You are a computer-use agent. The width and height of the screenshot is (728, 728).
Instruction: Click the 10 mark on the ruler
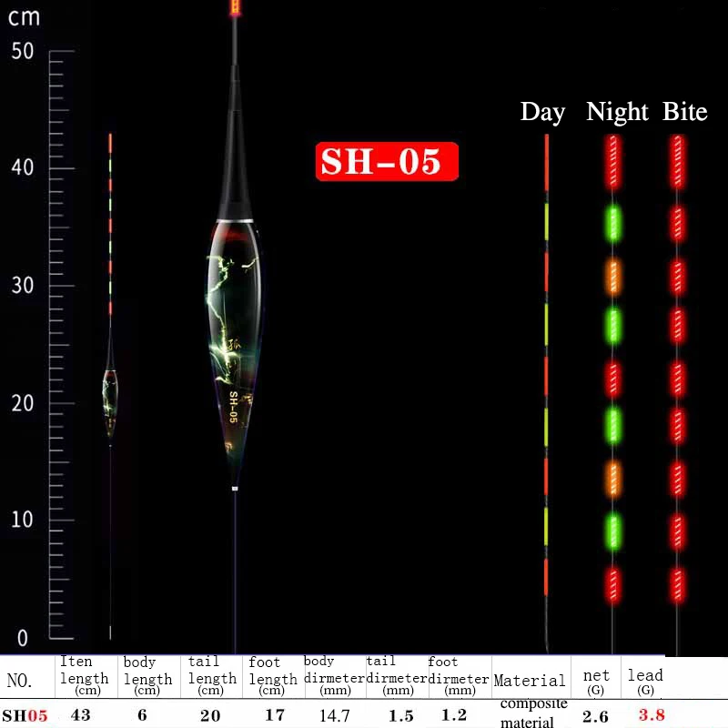click(22, 520)
